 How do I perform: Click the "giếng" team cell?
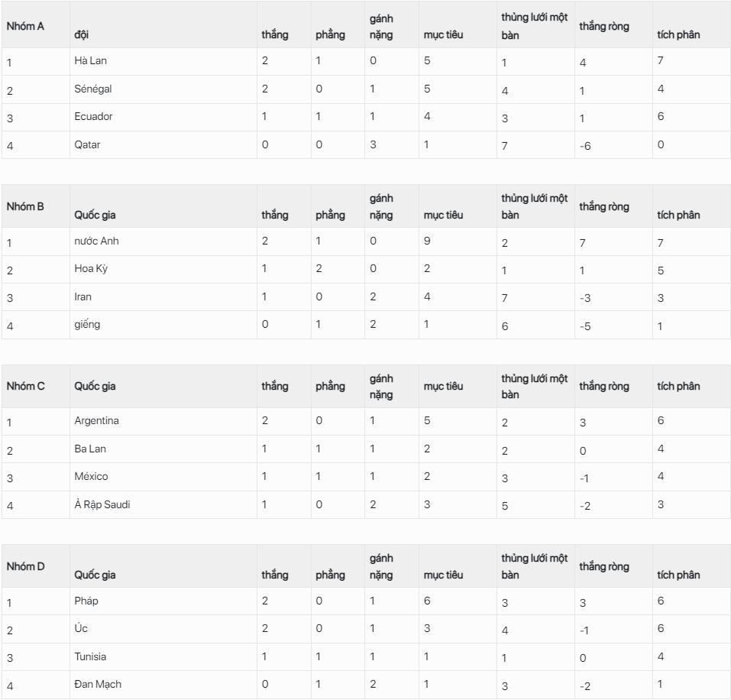pos(87,324)
